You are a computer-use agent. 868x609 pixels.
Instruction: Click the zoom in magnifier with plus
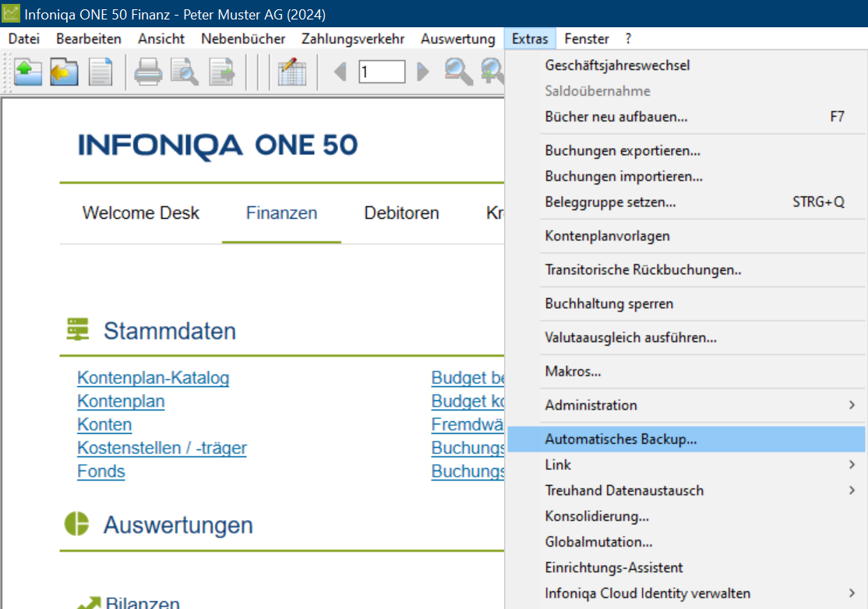point(492,72)
